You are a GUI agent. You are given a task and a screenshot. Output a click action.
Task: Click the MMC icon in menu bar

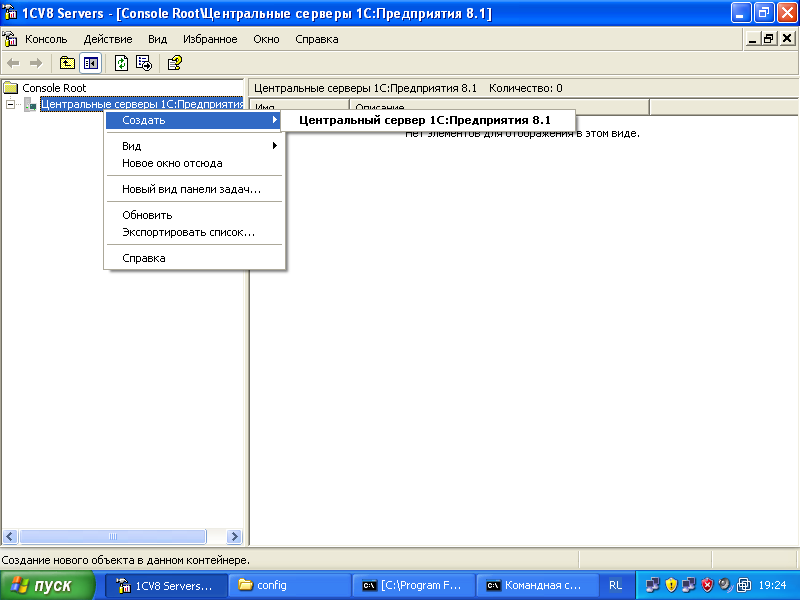point(10,39)
